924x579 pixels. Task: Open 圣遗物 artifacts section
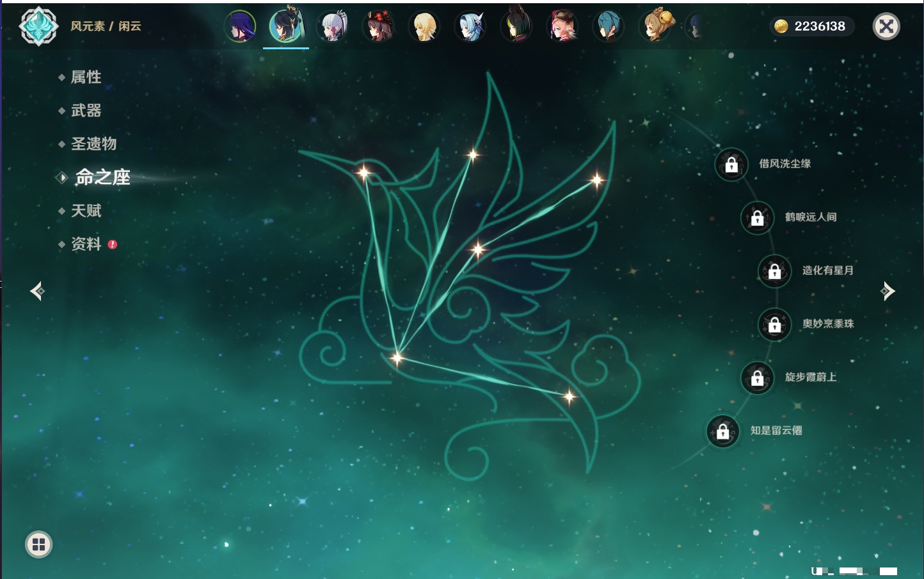(93, 144)
